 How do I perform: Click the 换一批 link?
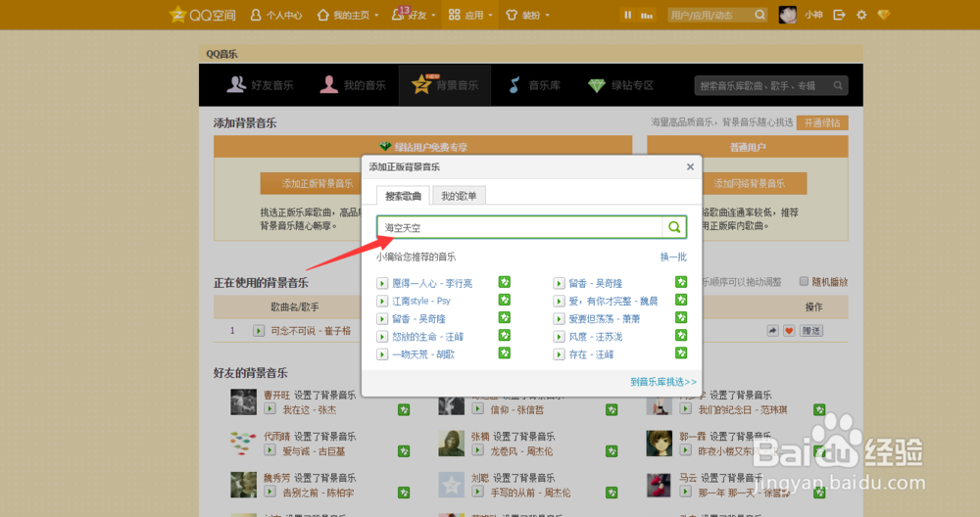point(674,257)
